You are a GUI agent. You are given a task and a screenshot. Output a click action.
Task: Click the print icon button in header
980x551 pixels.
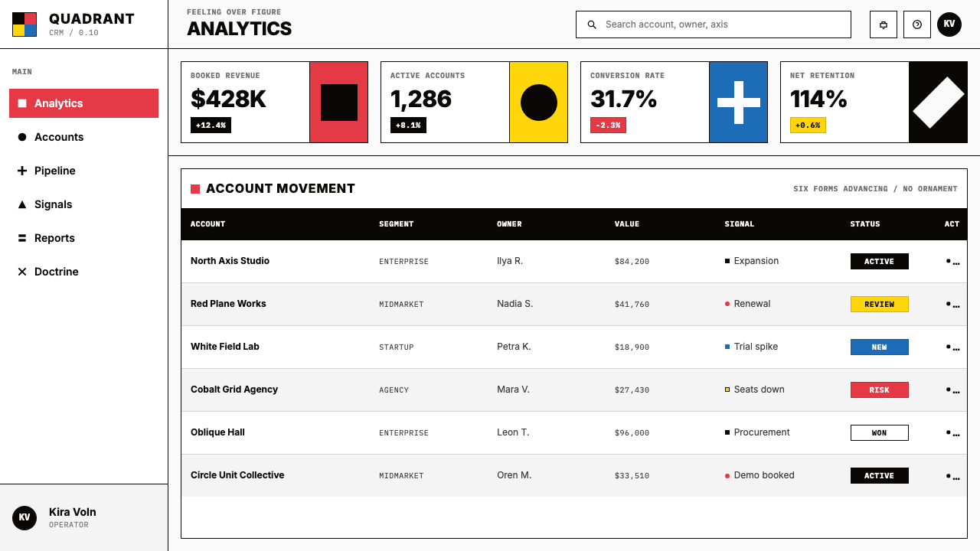tap(884, 24)
